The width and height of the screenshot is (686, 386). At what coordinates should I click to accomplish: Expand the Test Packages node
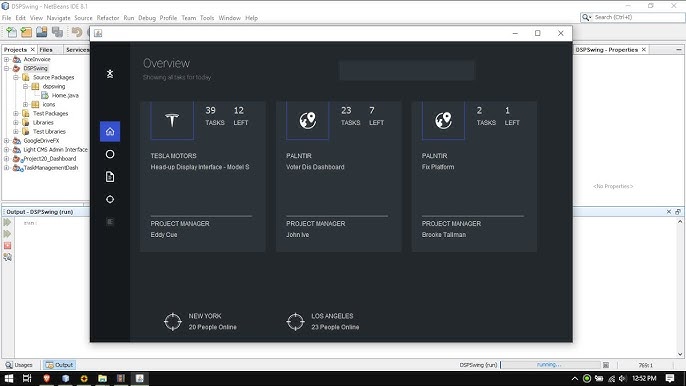tap(16, 113)
